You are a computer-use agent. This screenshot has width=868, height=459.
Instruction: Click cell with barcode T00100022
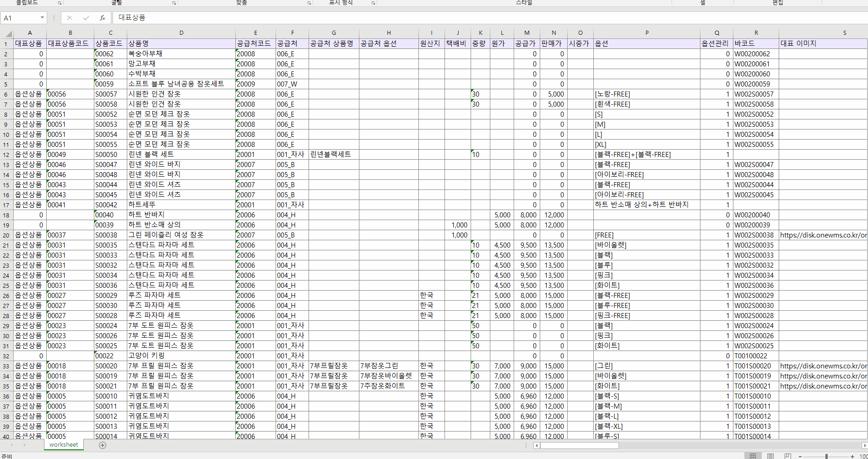click(756, 356)
